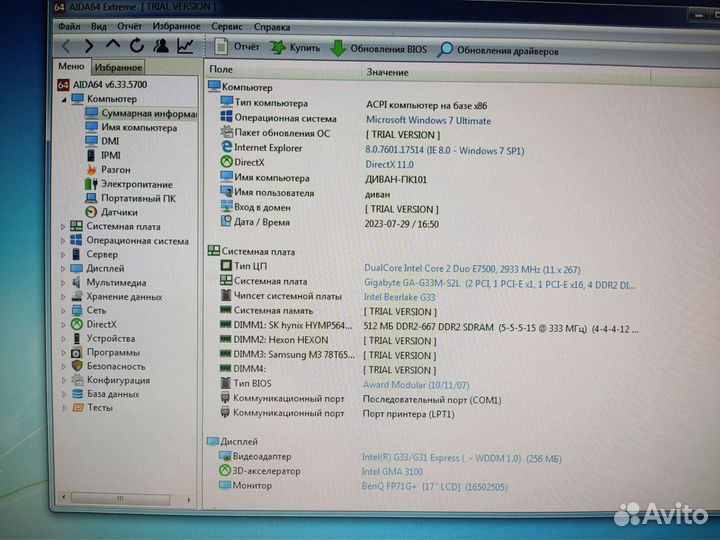Switch to the Избранное tab
The image size is (720, 540).
click(x=118, y=68)
